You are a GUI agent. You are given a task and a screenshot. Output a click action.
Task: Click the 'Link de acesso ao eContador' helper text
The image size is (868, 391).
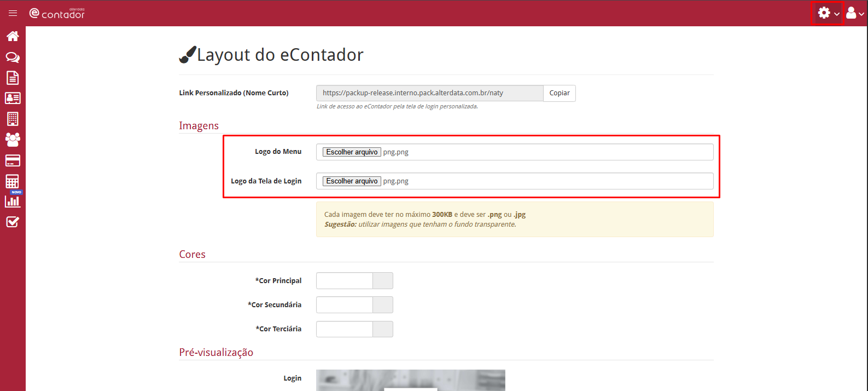(x=397, y=106)
